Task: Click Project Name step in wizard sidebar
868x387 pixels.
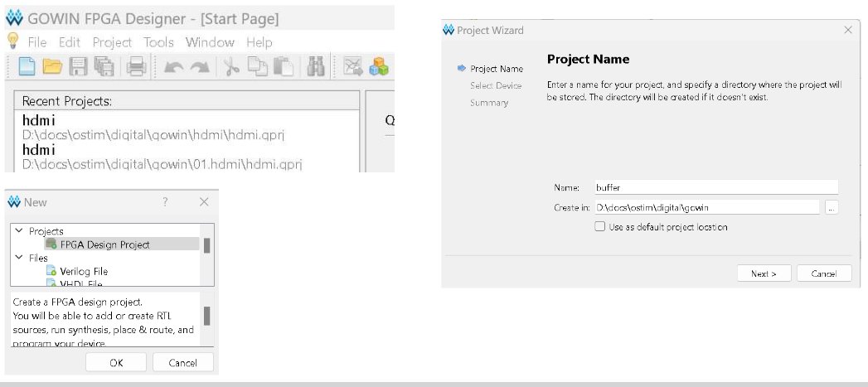Action: pyautogui.click(x=497, y=69)
